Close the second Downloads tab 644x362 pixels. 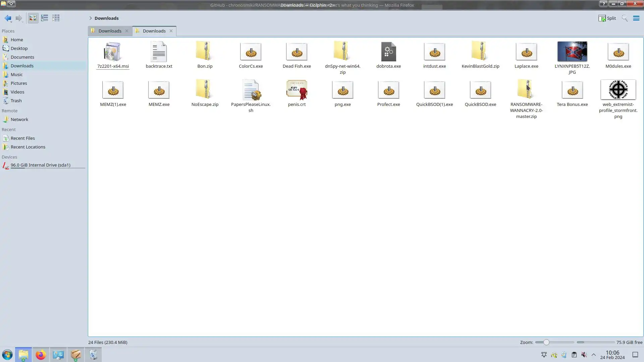click(x=171, y=31)
